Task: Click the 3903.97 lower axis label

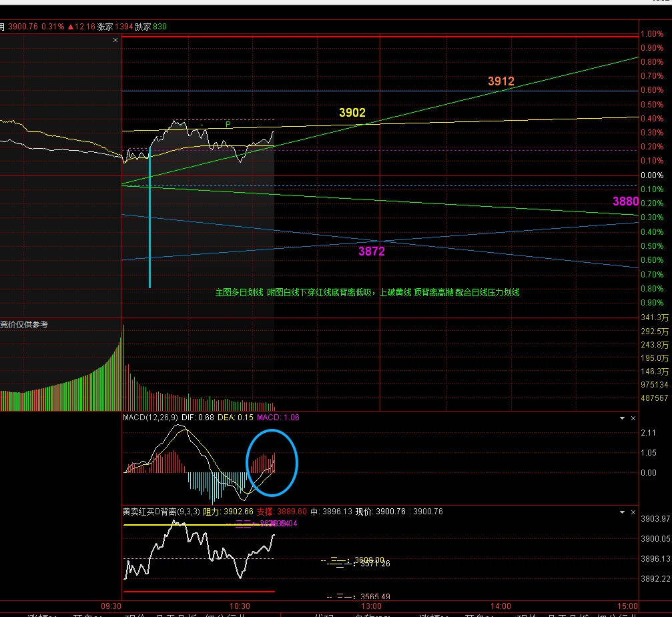Action: coord(655,519)
